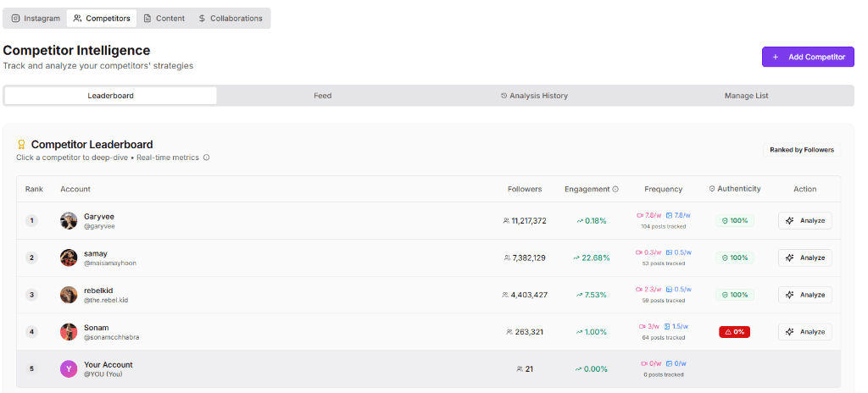
Task: Click the plus icon on Add Competitor
Action: 775,57
